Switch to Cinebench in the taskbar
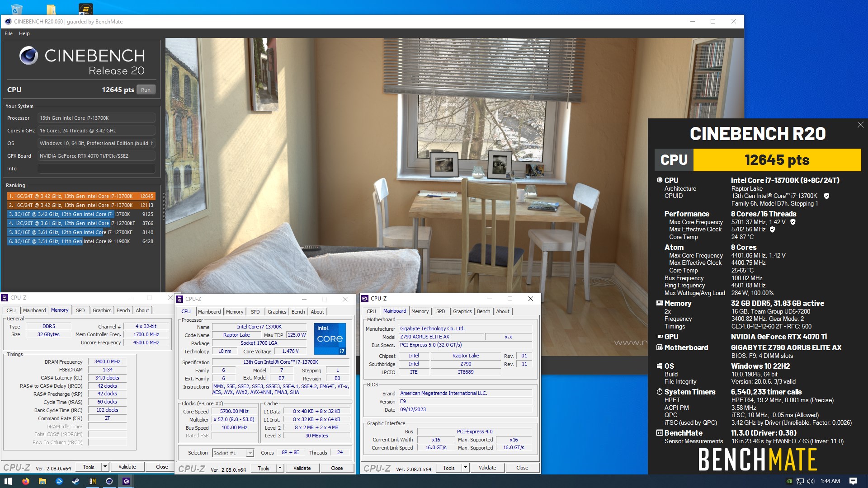Screen dimensions: 868x488 pyautogui.click(x=109, y=481)
